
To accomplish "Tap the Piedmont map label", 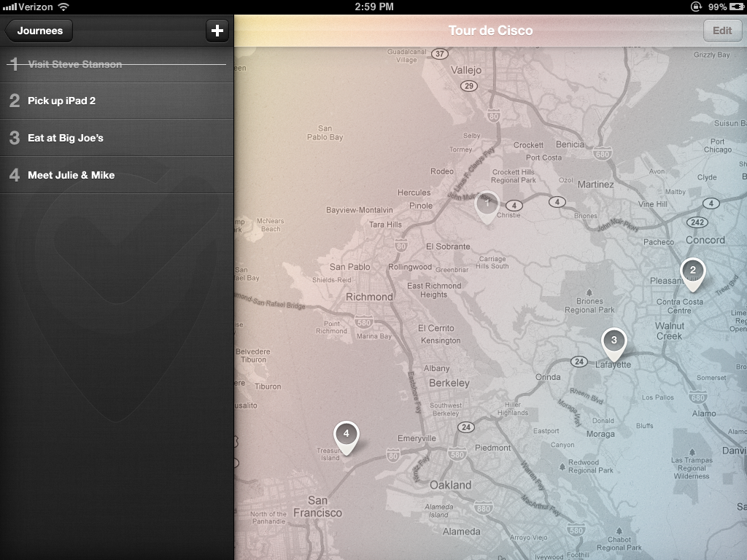I will [x=492, y=448].
